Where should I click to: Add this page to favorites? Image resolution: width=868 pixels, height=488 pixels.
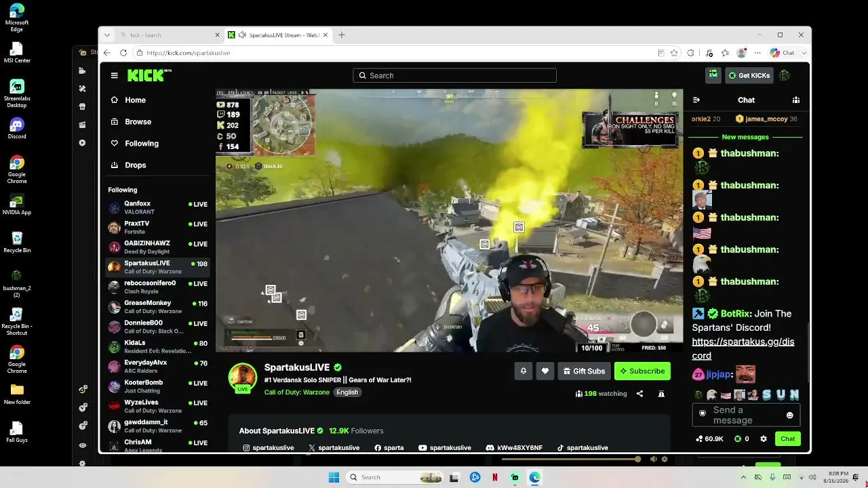coord(674,53)
